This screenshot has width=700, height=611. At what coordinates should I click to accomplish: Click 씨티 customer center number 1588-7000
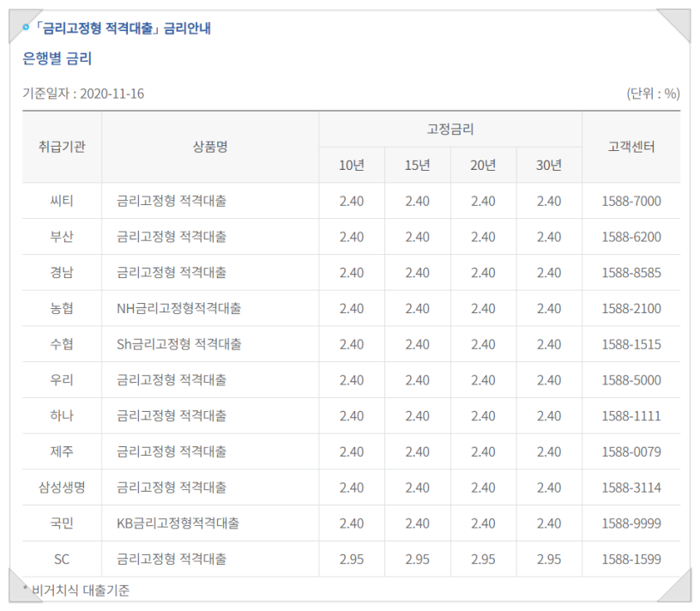(631, 202)
